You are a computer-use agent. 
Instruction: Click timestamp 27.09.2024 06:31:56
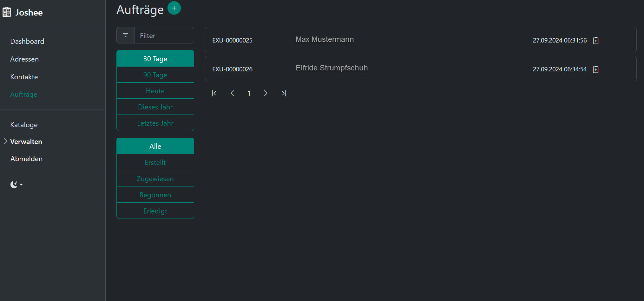point(560,40)
